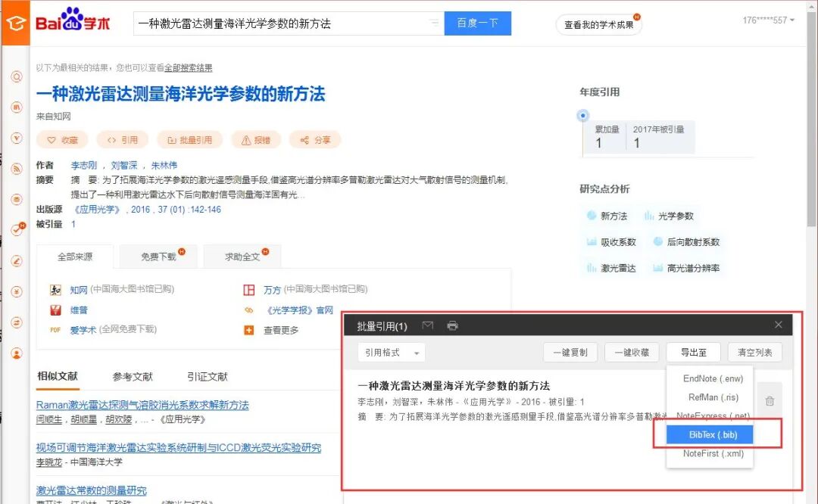Click the 批量引用 button under the title
The height and width of the screenshot is (504, 818).
190,140
